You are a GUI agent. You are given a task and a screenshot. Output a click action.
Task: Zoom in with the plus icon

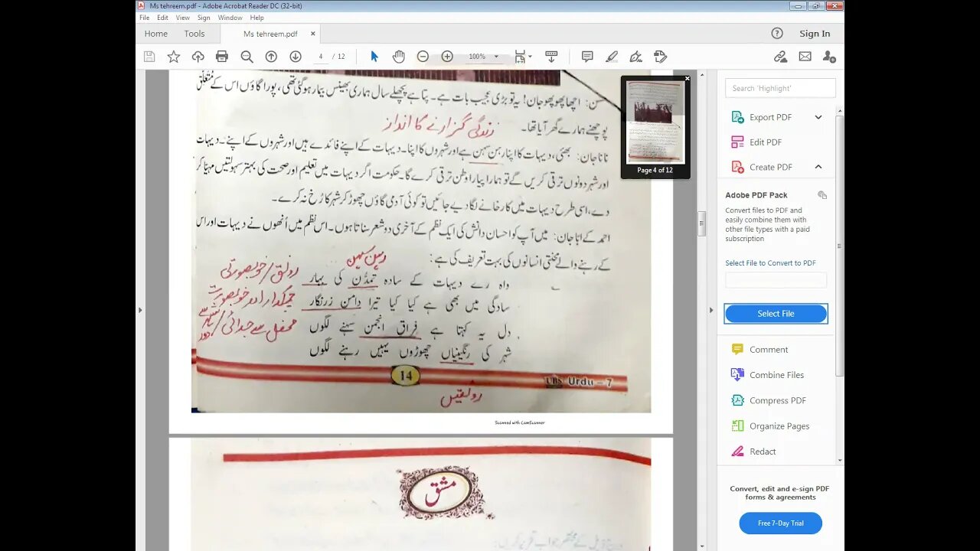447,57
